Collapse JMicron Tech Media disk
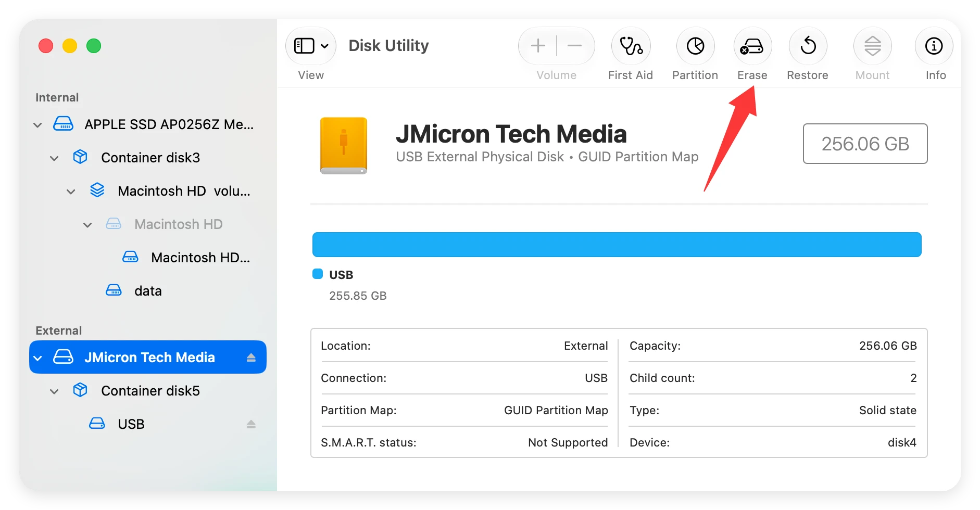This screenshot has width=980, height=510. click(x=37, y=358)
